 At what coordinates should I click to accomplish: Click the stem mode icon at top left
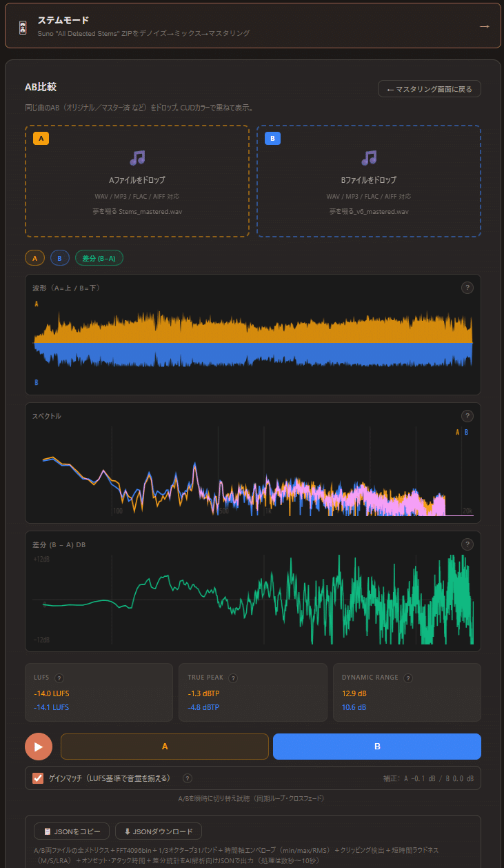tap(23, 27)
